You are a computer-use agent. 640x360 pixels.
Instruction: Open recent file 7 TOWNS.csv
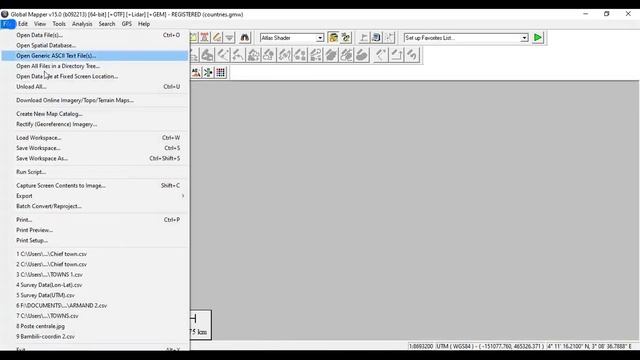click(x=95, y=316)
